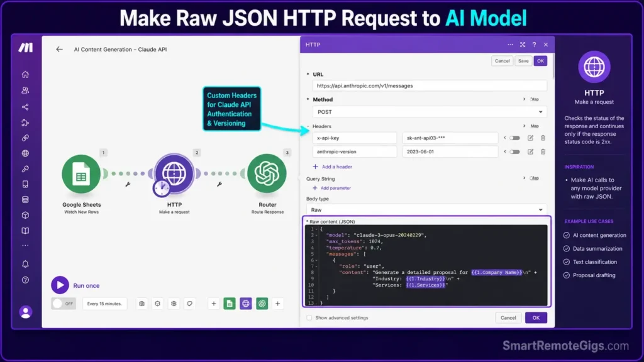Click inside the Raw content JSON editor

pyautogui.click(x=426, y=265)
